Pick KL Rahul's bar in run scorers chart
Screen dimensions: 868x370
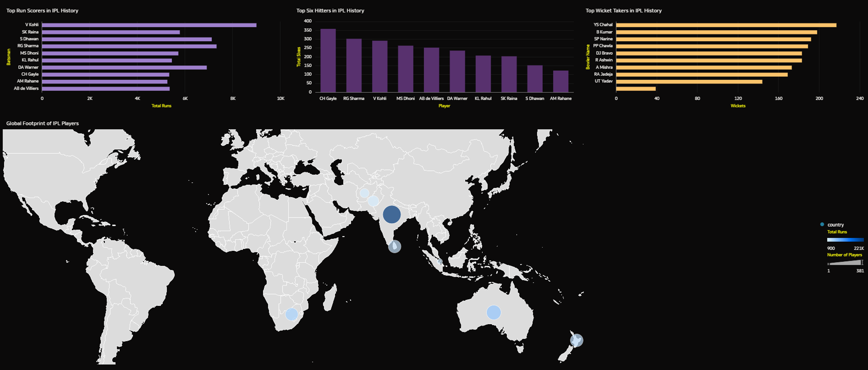coord(107,60)
